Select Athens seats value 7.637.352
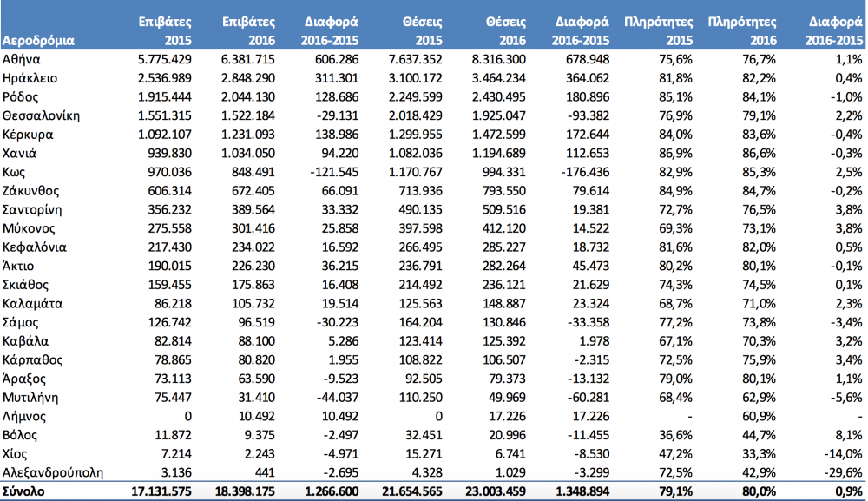Image resolution: width=868 pixels, height=501 pixels. (x=416, y=60)
